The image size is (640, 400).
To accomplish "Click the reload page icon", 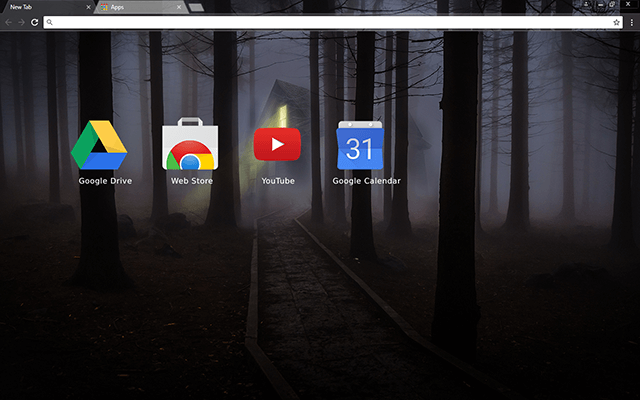I will pyautogui.click(x=35, y=21).
